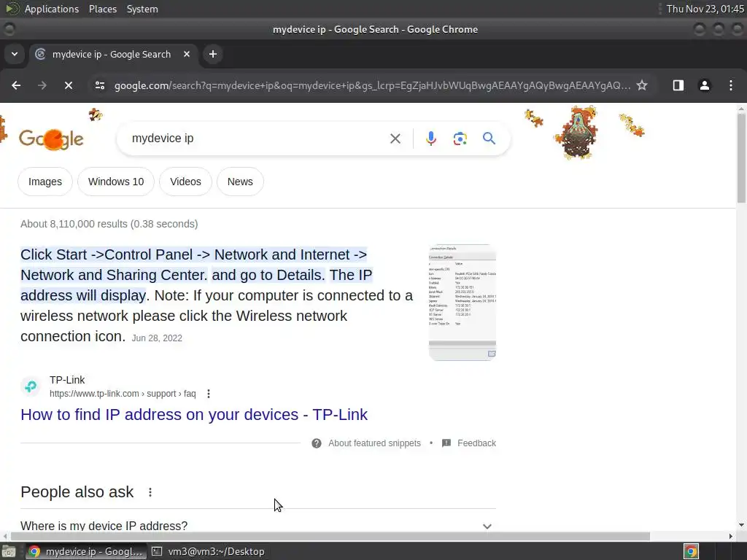Image resolution: width=747 pixels, height=560 pixels.
Task: Expand Where is my device IP address
Action: (258, 526)
